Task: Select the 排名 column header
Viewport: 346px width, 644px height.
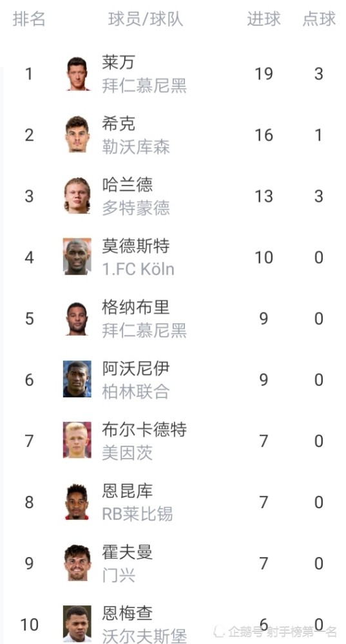Action: [x=29, y=19]
